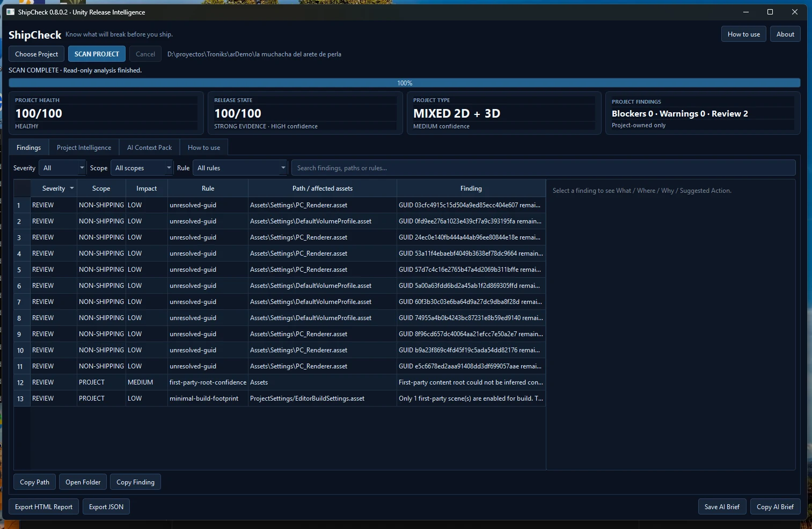Select the finding starting GUID 53a11f4ebaebf404
This screenshot has width=812, height=529.
coord(471,253)
